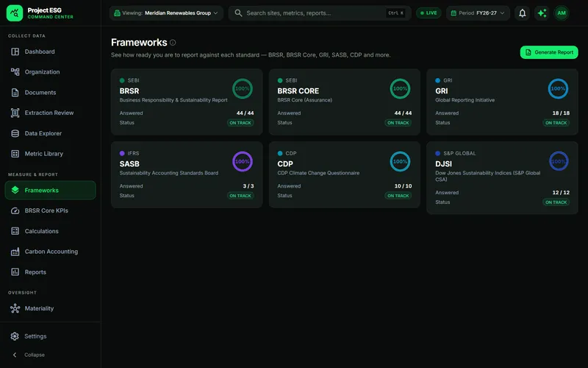Open the Dashboard icon in sidebar

[15, 52]
